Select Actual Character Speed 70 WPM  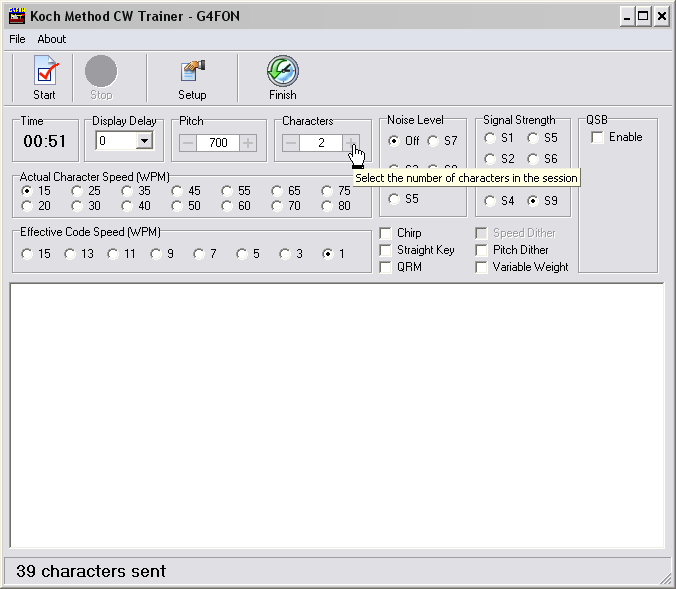pos(277,206)
